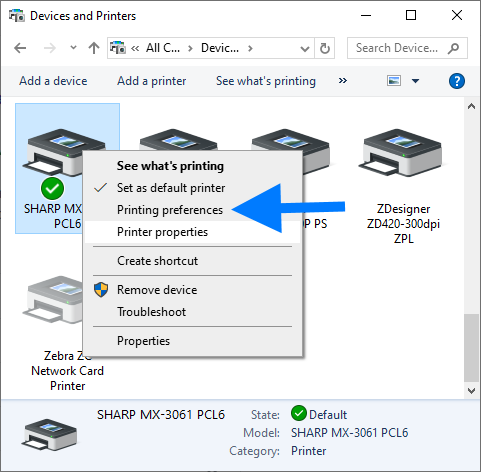Click the 'Default' state value

(x=328, y=415)
